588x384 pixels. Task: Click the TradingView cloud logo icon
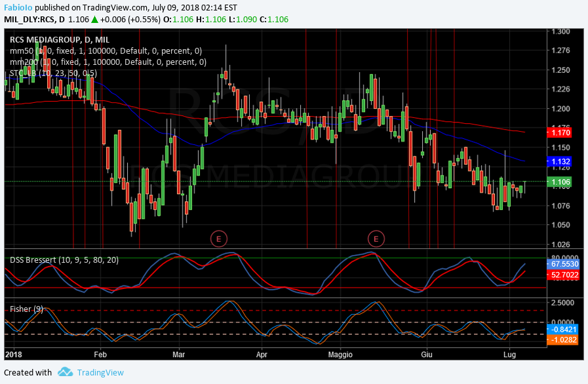[66, 372]
